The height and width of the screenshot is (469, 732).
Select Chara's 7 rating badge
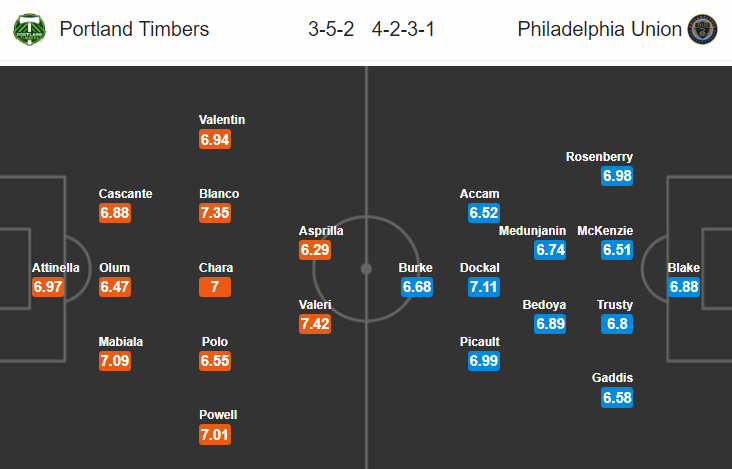pyautogui.click(x=215, y=287)
